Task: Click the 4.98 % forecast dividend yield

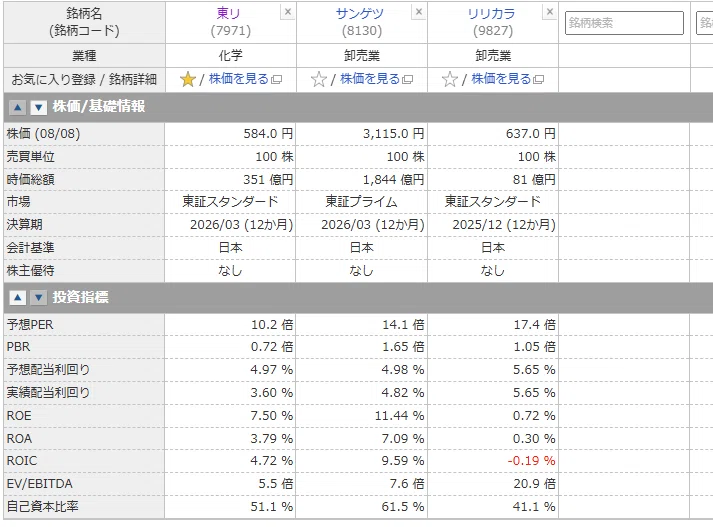Action: click(403, 370)
